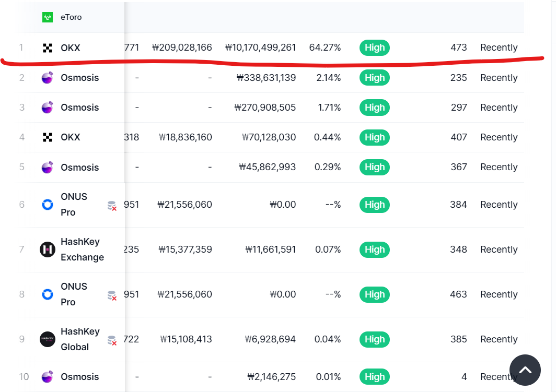556x392 pixels.
Task: Select the ₩15,377,359 depth value
Action: (x=185, y=250)
